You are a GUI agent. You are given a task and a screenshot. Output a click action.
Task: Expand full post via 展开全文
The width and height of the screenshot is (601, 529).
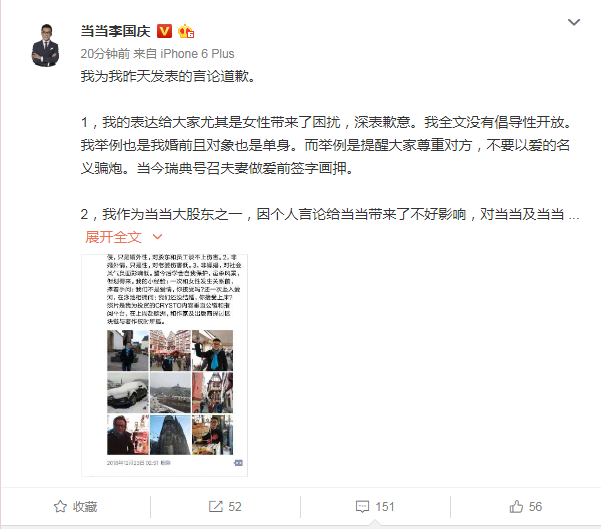coord(113,237)
